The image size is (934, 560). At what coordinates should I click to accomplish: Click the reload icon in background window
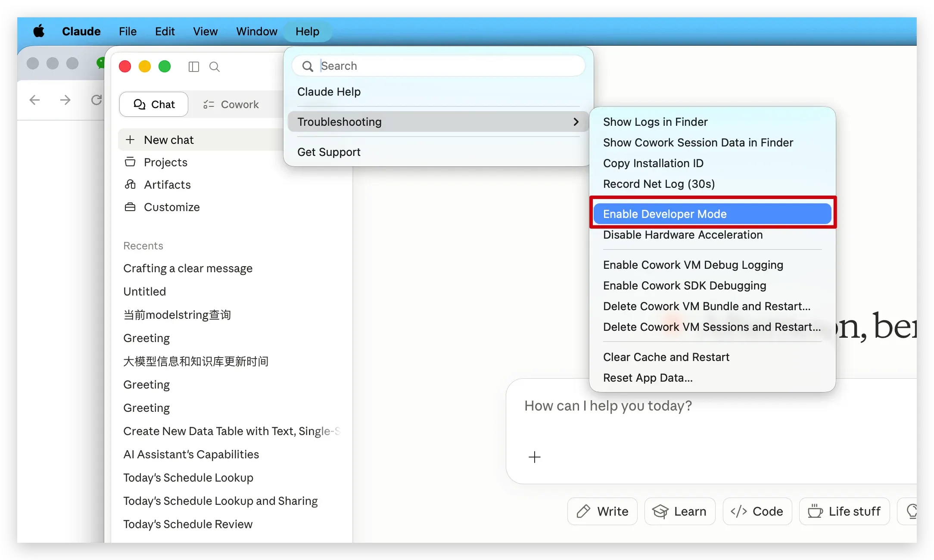(97, 100)
